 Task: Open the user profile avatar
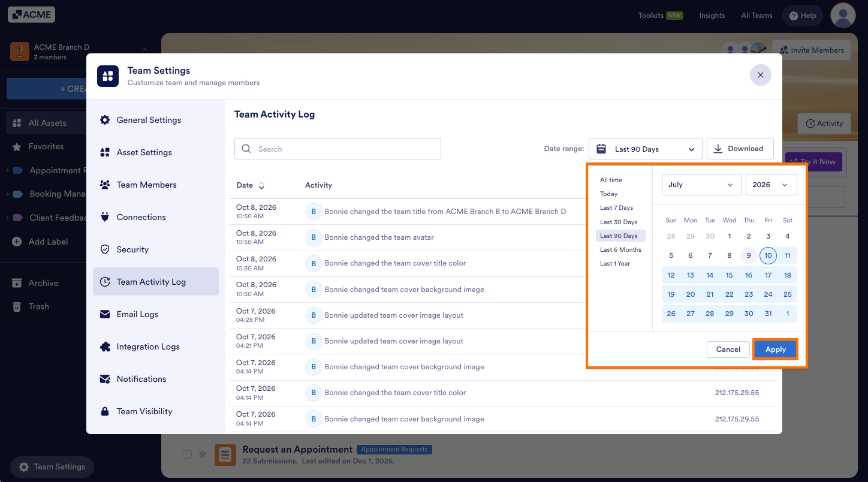click(843, 16)
